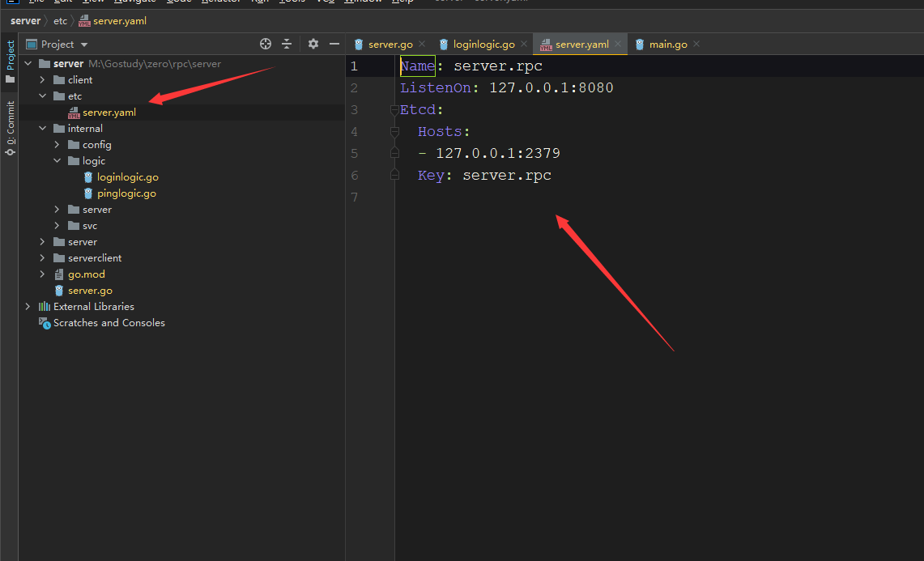Select server.go in the project tree
The width and height of the screenshot is (924, 561).
pyautogui.click(x=90, y=291)
